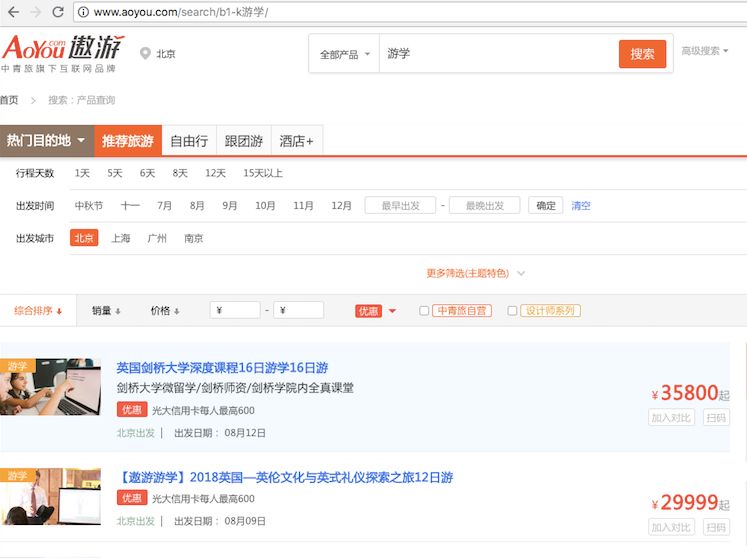Click the browser address bar URL

(x=181, y=12)
